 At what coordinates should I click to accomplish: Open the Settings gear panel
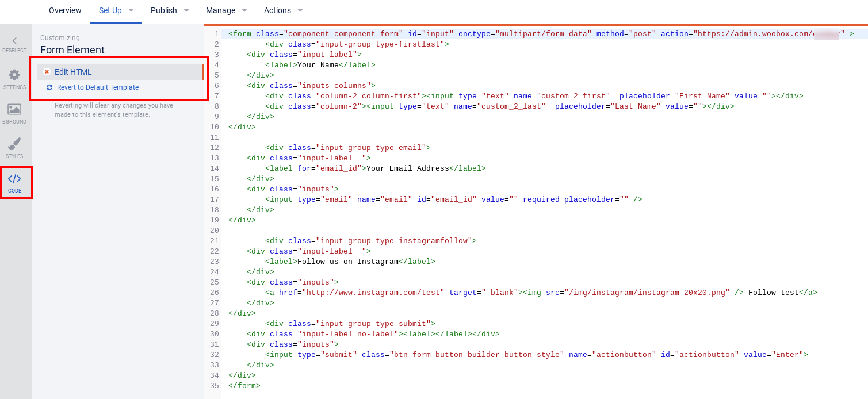(14, 75)
